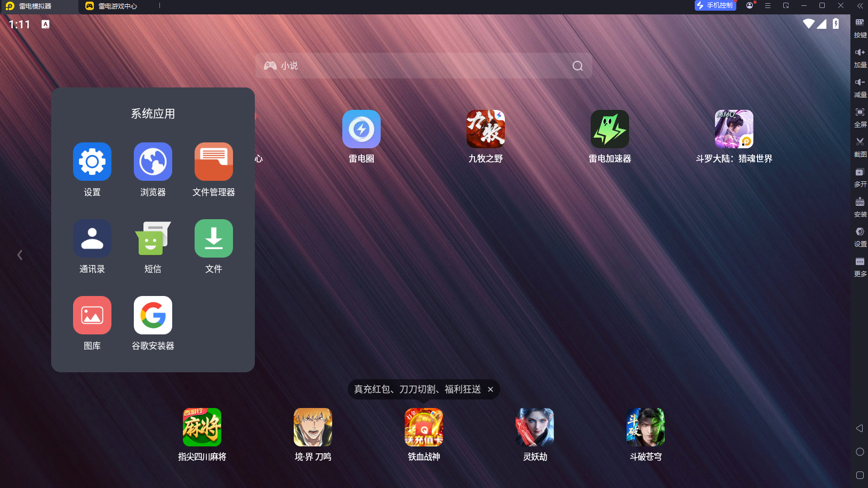868x488 pixels.
Task: Click the search magnifier icon
Action: [x=577, y=66]
